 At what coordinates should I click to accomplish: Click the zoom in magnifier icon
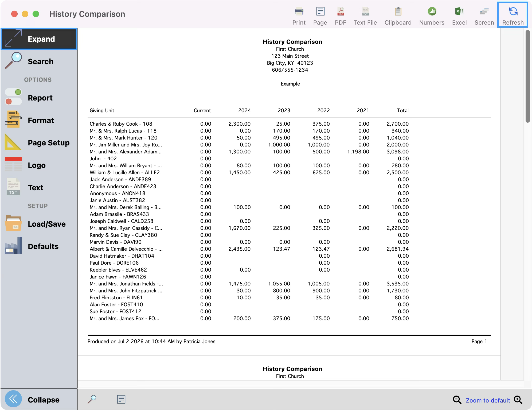[518, 400]
